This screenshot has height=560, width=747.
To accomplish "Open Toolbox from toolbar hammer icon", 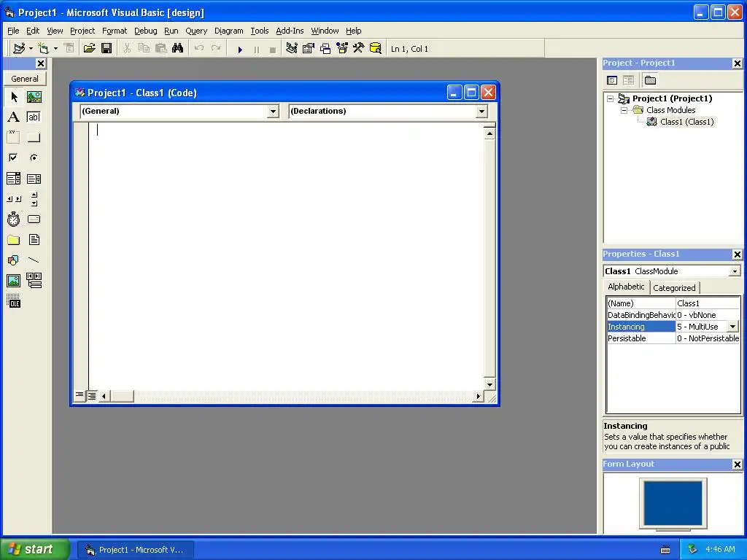I will pos(358,49).
